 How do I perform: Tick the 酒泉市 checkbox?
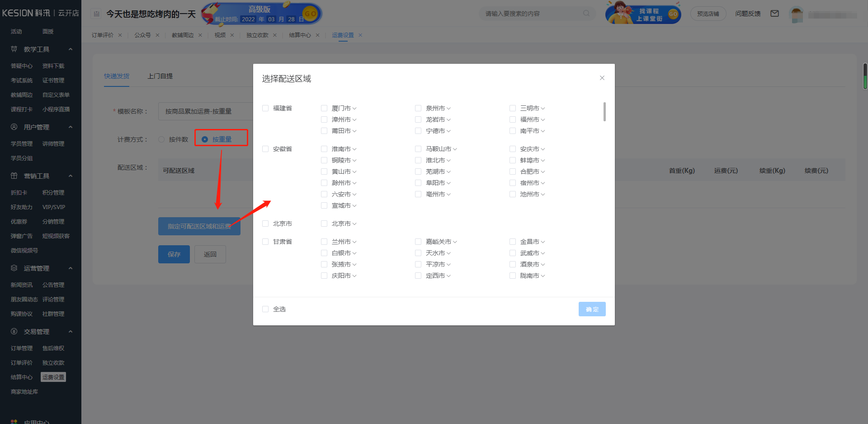point(513,264)
